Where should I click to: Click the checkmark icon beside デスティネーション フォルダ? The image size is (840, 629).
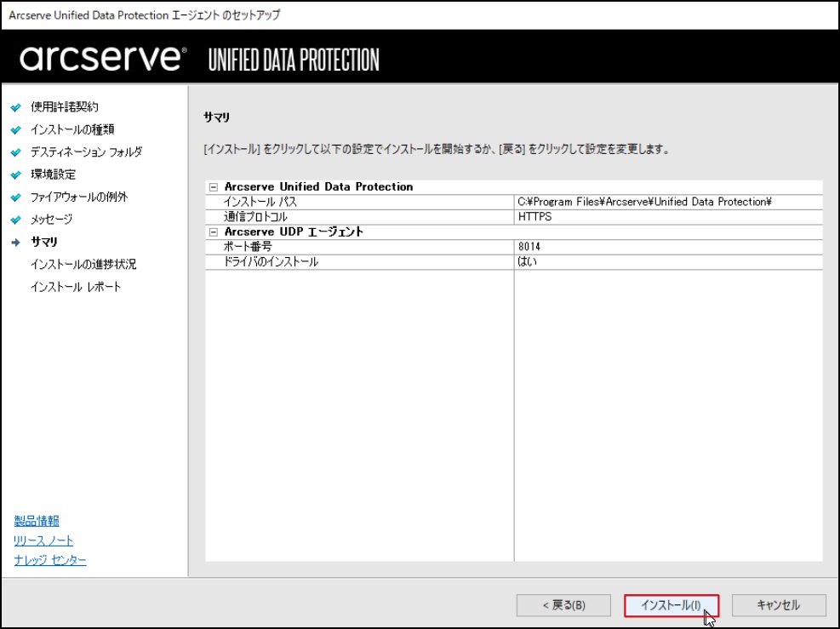click(x=14, y=152)
